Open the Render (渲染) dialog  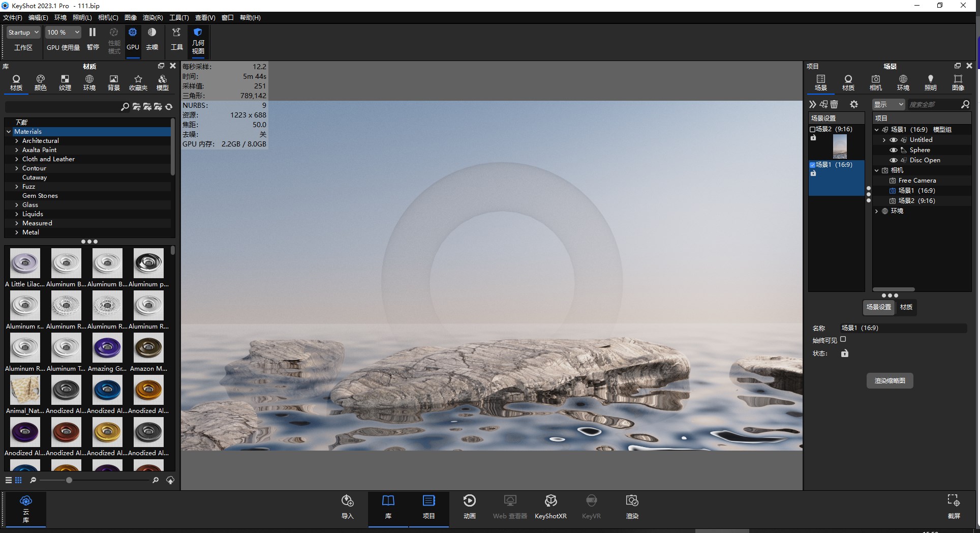[x=632, y=507]
